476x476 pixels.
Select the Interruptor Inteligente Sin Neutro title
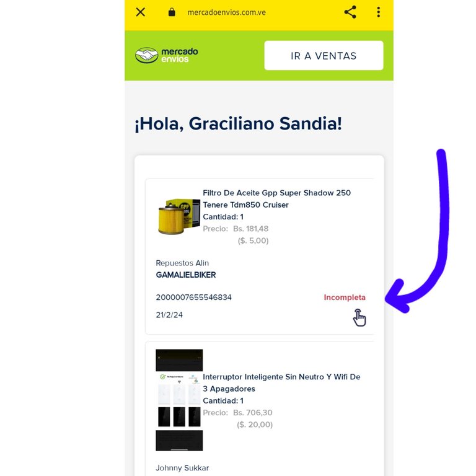point(281,383)
